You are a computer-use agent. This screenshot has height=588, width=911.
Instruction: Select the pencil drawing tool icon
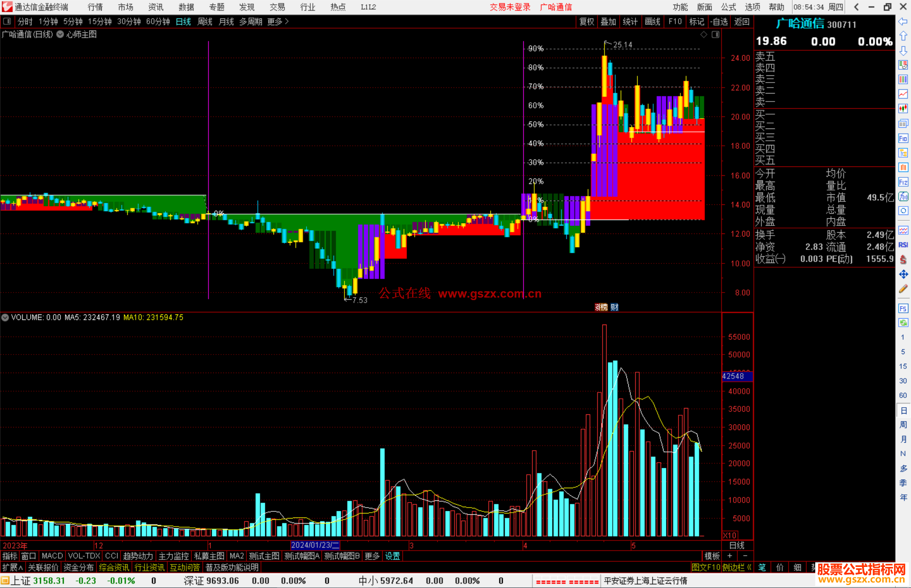pyautogui.click(x=903, y=289)
